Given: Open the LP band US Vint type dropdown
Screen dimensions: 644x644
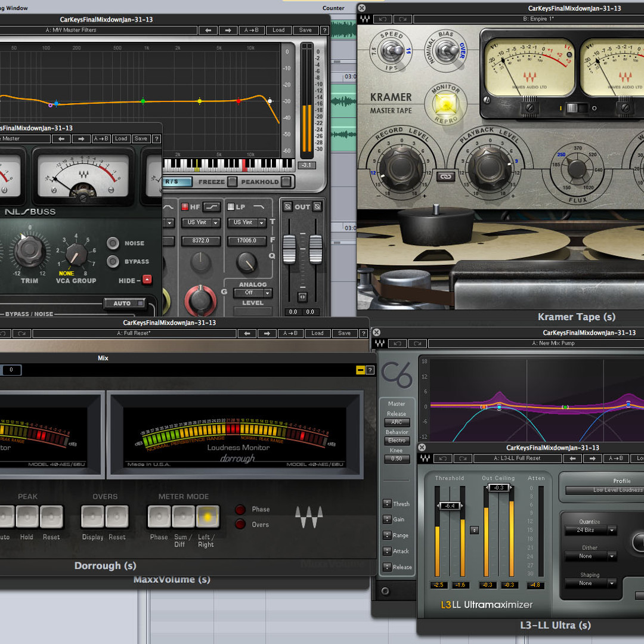Looking at the screenshot, I should tap(247, 222).
